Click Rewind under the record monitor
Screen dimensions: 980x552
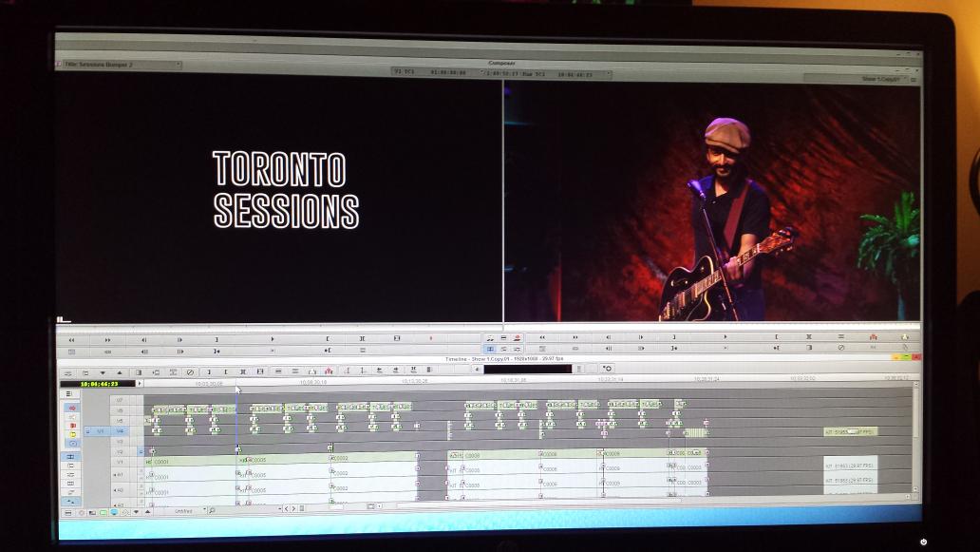click(x=542, y=337)
